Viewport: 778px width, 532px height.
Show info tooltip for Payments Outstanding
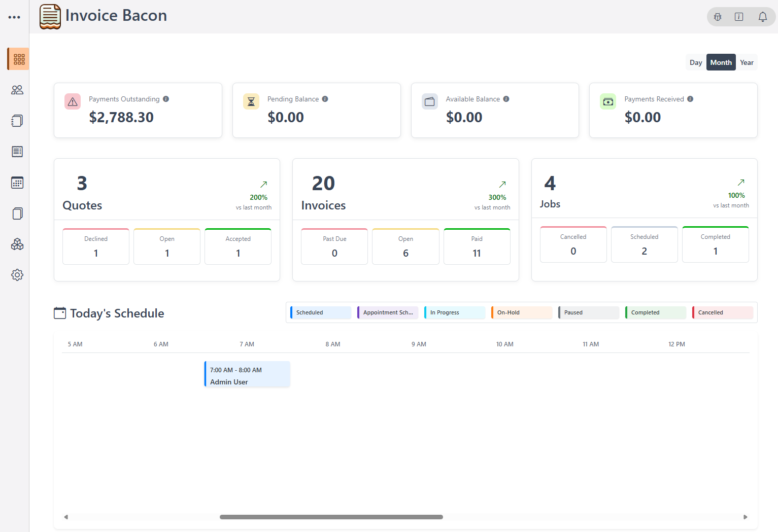point(166,99)
